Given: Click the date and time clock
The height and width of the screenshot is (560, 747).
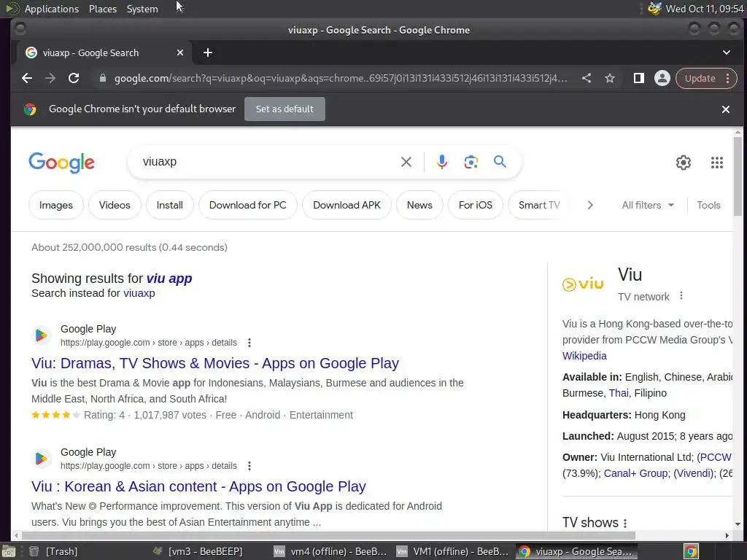Looking at the screenshot, I should [x=705, y=9].
